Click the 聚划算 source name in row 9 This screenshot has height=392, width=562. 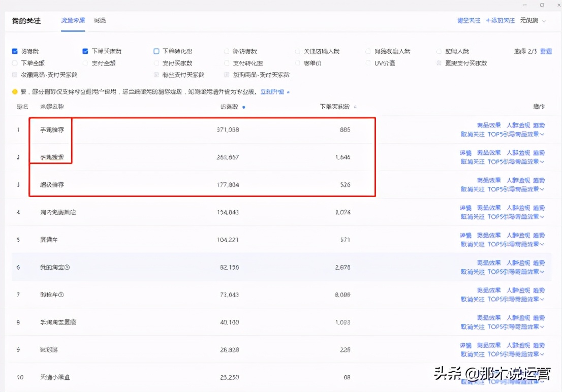coord(49,349)
